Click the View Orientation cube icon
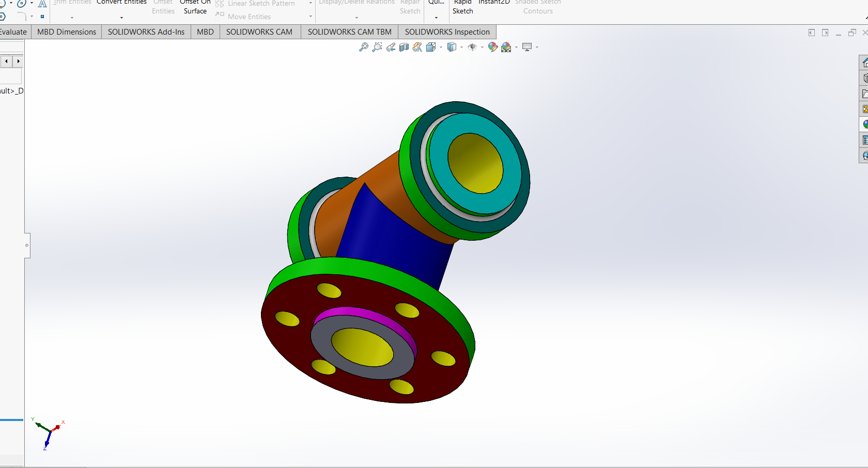Screen dimensions: 868x468 tap(431, 47)
